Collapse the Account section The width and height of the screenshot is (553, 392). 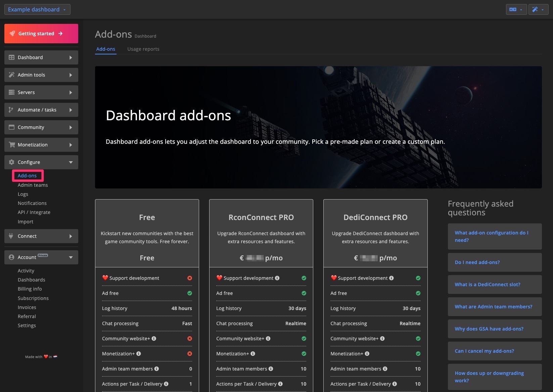(x=71, y=257)
